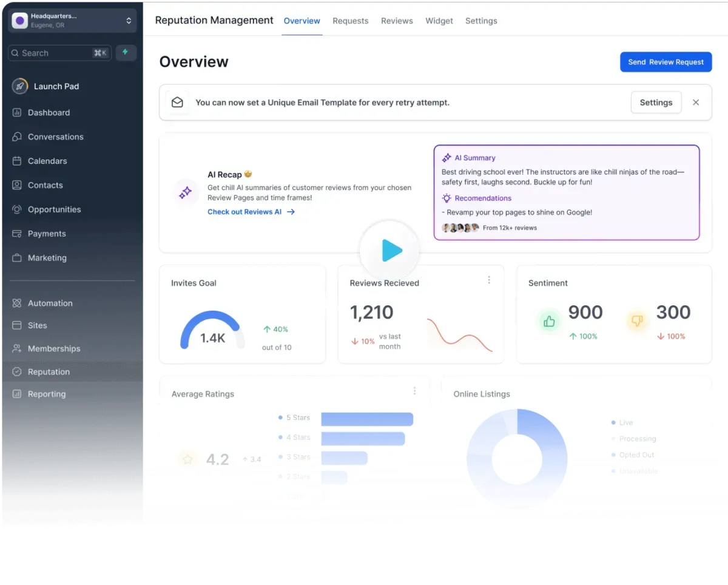The image size is (728, 585).
Task: Open Contacts icon in the sidebar
Action: pos(17,185)
